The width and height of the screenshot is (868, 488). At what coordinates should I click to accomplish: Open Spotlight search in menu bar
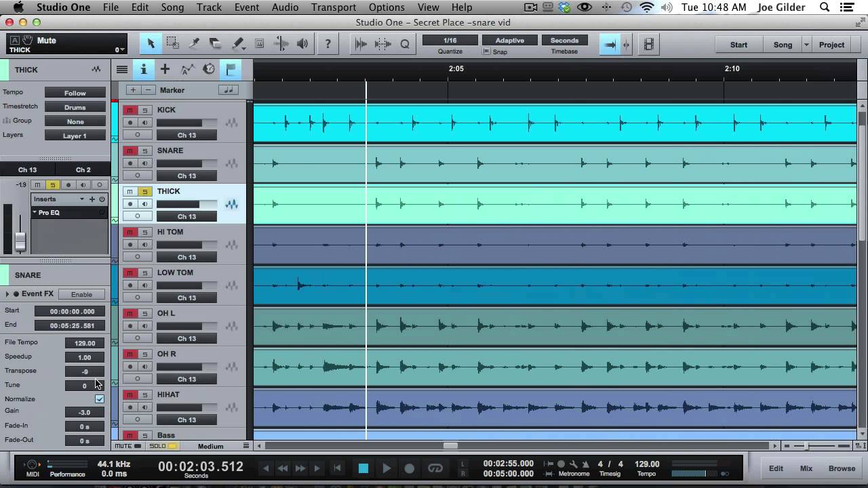(825, 7)
